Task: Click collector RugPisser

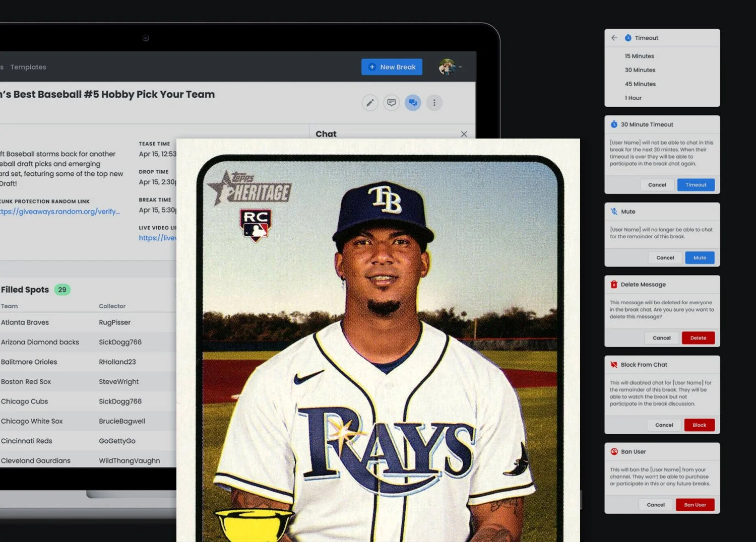Action: click(x=114, y=322)
